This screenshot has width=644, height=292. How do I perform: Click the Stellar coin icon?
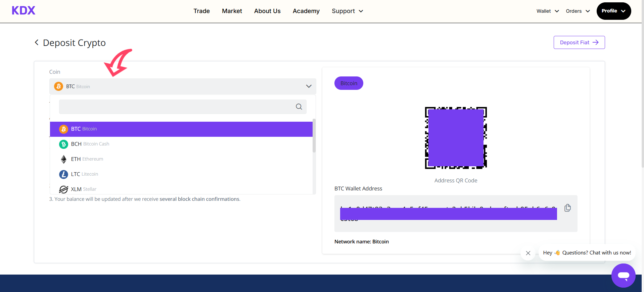pyautogui.click(x=63, y=189)
